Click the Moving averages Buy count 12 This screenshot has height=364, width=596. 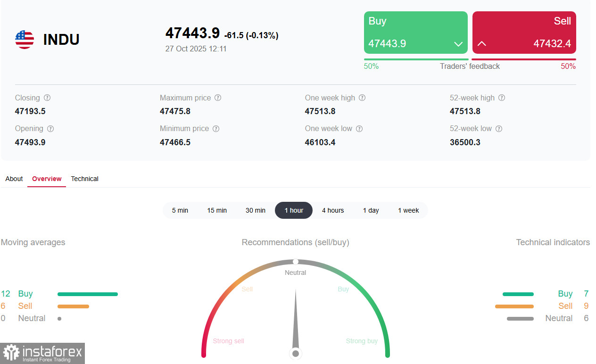pyautogui.click(x=6, y=294)
